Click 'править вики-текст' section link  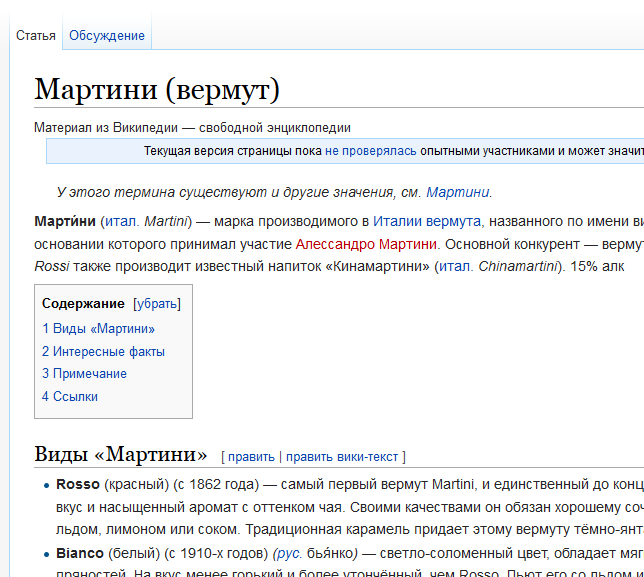coord(342,457)
